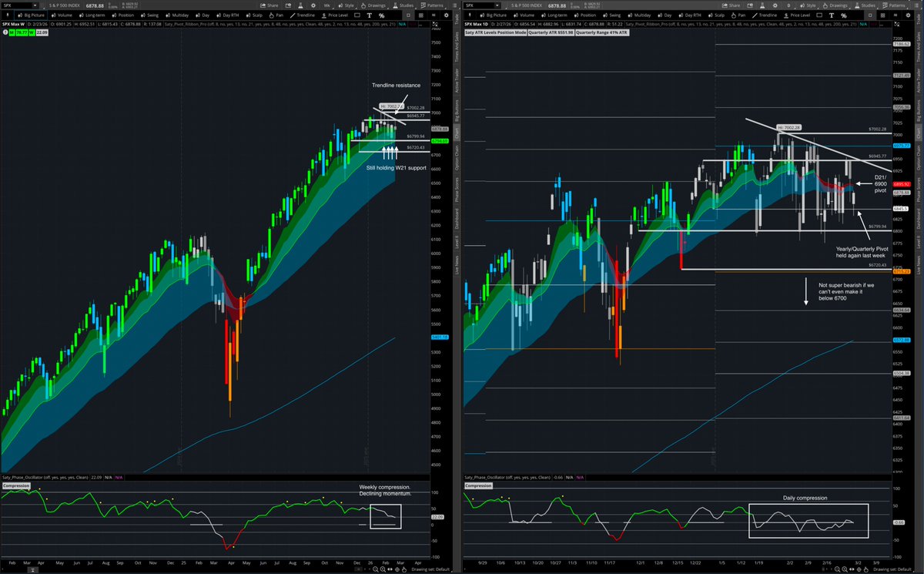Image resolution: width=924 pixels, height=574 pixels.
Task: Toggle Compression label in right oscillator panel
Action: pyautogui.click(x=478, y=486)
